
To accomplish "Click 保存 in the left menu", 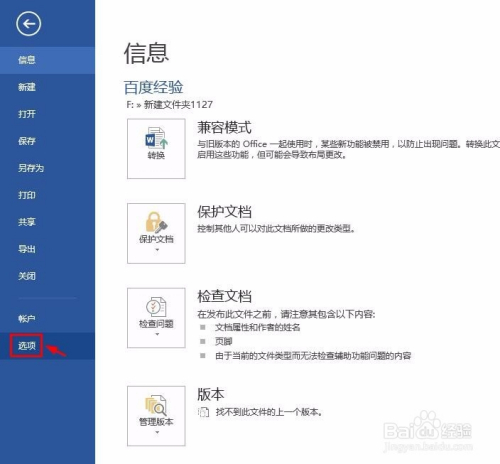I will [47, 141].
